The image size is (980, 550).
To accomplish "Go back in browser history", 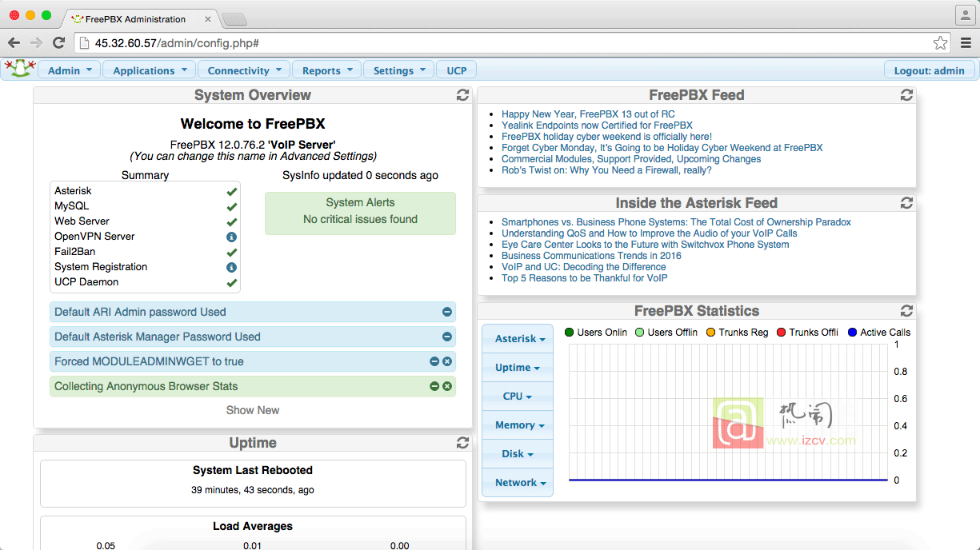I will point(14,42).
